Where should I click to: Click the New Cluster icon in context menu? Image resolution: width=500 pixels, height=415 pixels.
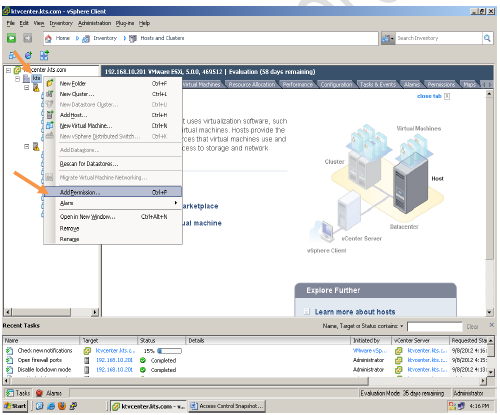click(50, 94)
